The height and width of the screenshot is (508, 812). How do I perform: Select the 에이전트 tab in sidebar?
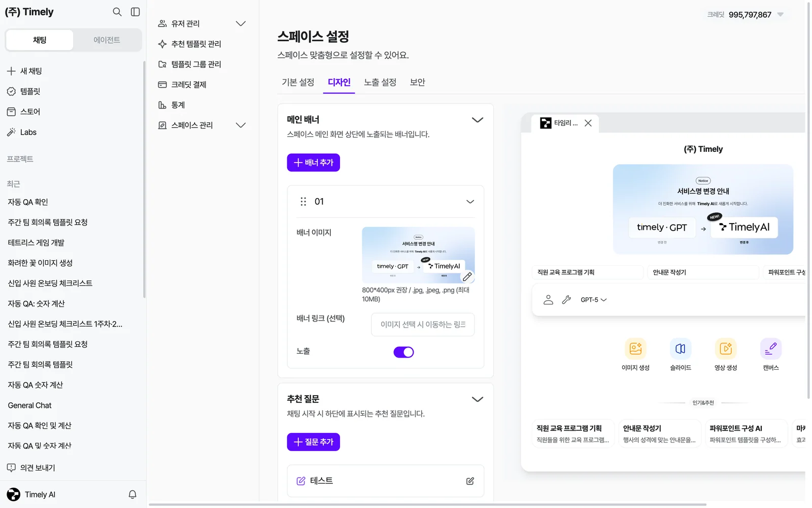coord(107,40)
